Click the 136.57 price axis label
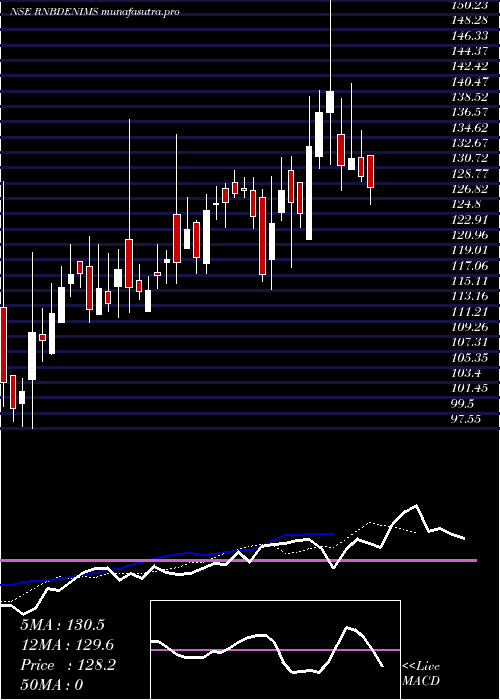The image size is (500, 700). (471, 112)
